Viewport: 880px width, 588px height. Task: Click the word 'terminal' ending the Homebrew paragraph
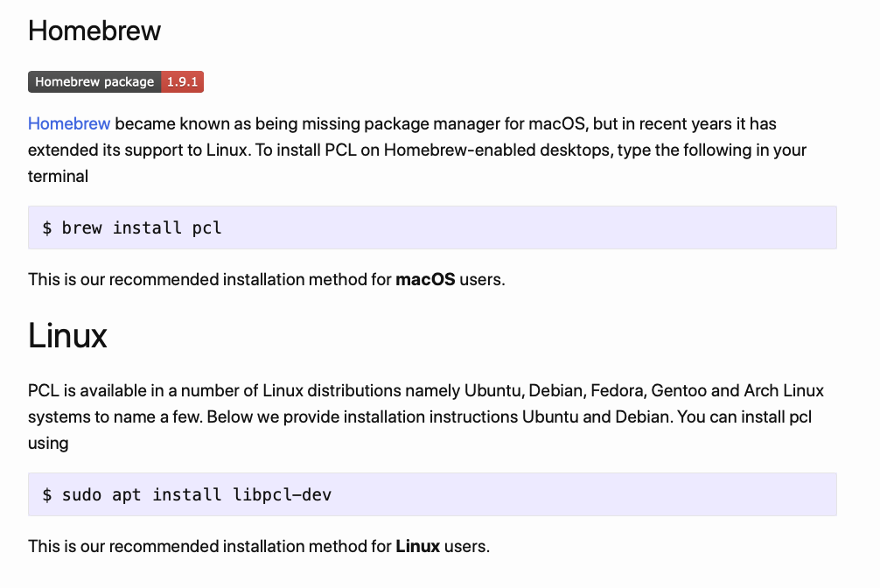(x=58, y=176)
